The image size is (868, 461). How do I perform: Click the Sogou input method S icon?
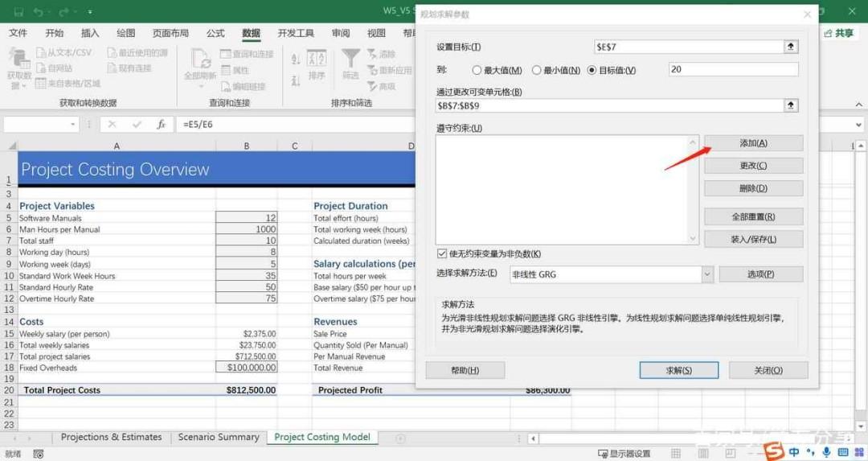click(x=774, y=451)
